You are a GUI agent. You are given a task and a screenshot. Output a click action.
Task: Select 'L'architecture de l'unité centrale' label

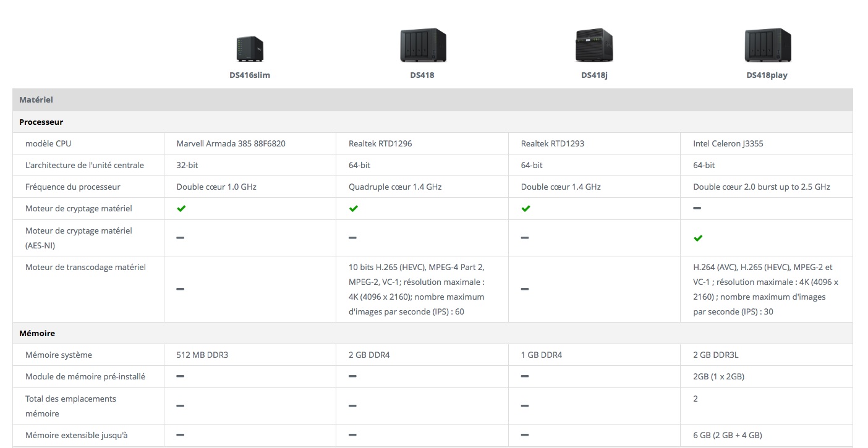coord(85,165)
